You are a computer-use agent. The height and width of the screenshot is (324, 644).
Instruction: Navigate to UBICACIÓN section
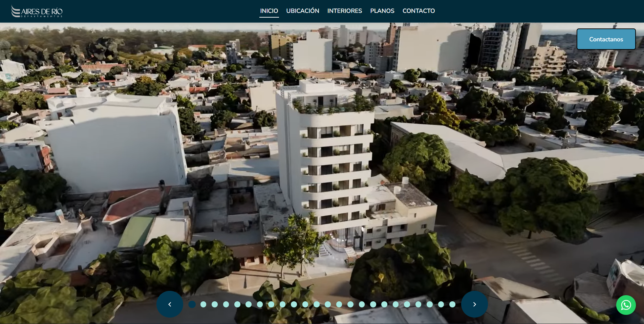tap(303, 11)
